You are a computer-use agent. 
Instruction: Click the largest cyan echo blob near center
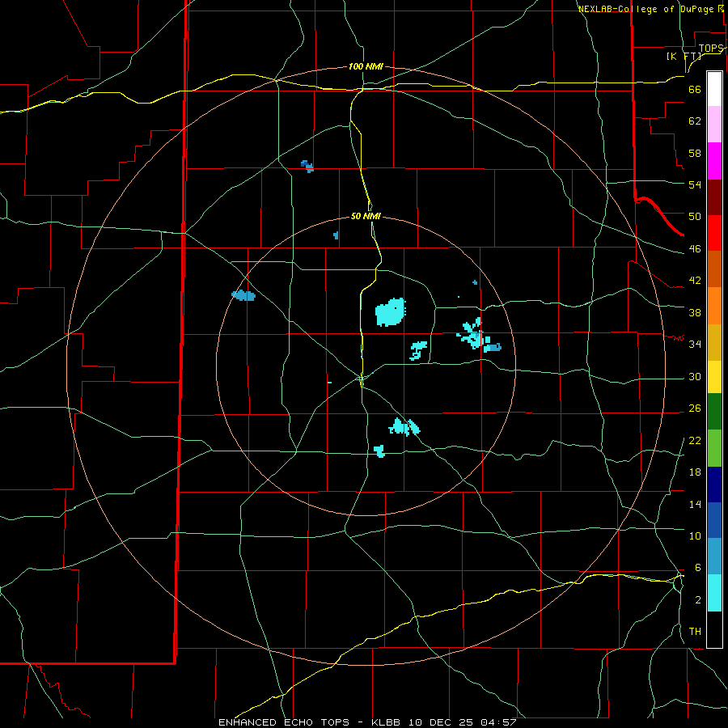(x=390, y=312)
